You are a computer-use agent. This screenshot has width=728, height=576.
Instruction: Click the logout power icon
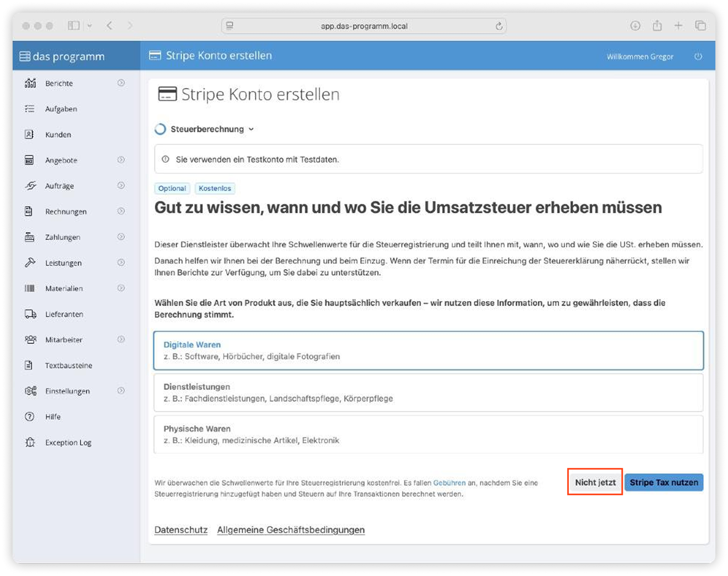698,56
